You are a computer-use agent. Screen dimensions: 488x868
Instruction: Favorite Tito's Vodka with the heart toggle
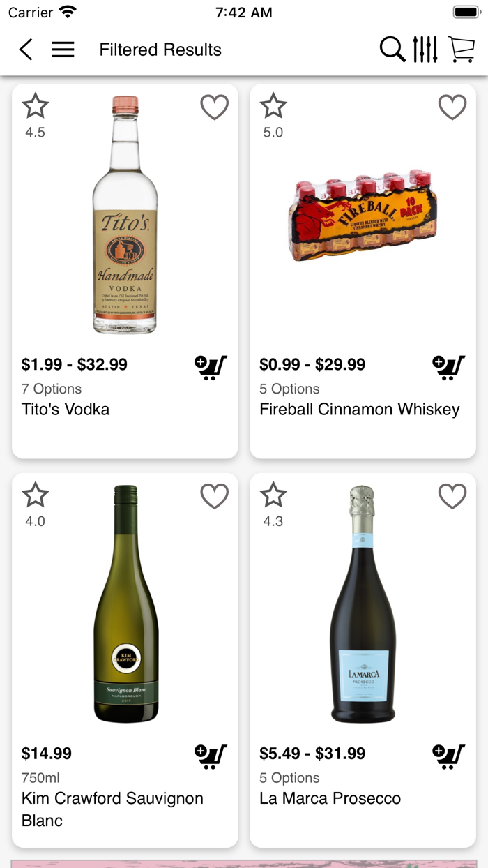[x=214, y=107]
